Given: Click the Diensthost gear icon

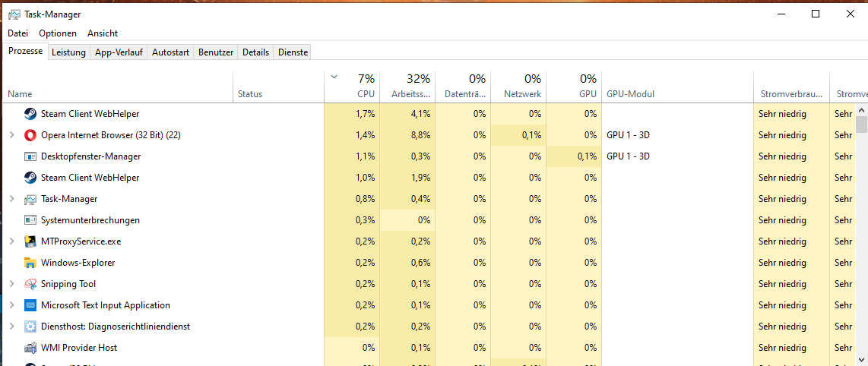Looking at the screenshot, I should click(x=30, y=327).
